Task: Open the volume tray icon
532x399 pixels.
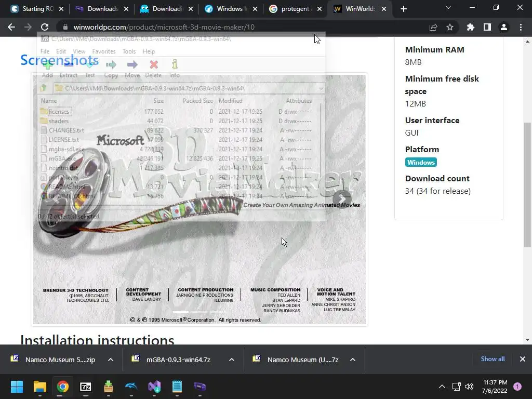Action: coord(469,387)
